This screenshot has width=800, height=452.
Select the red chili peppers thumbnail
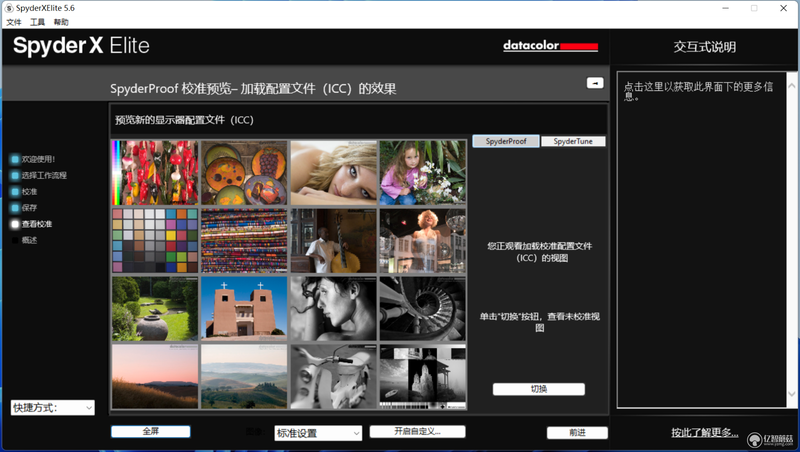tap(155, 173)
